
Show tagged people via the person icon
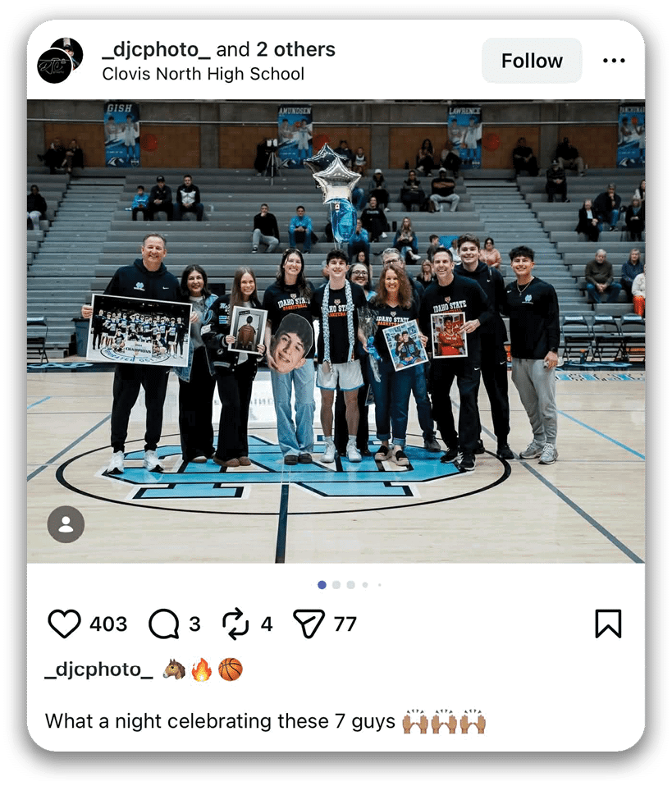(x=66, y=524)
